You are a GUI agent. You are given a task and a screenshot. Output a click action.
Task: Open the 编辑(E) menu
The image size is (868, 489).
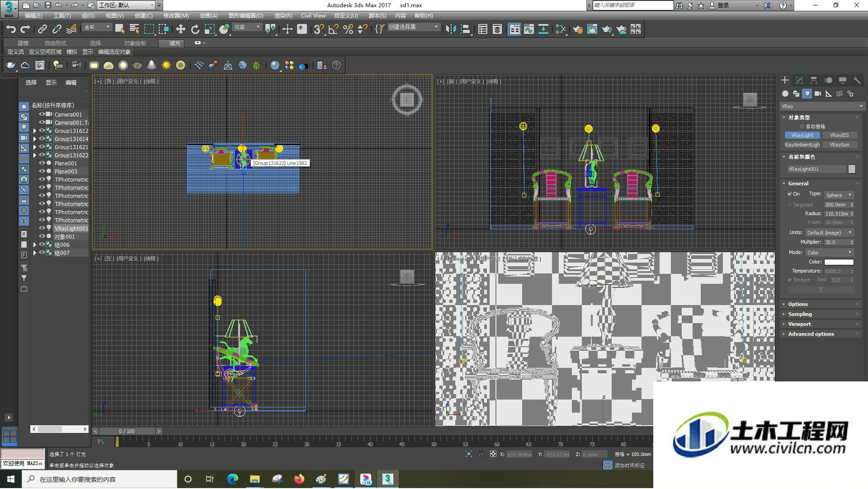[33, 16]
